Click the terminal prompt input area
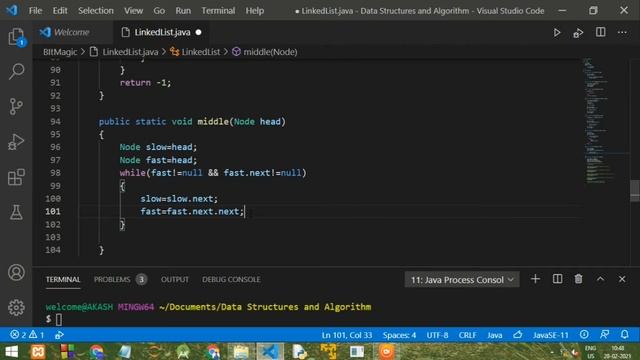Image resolution: width=640 pixels, height=360 pixels. (59, 319)
